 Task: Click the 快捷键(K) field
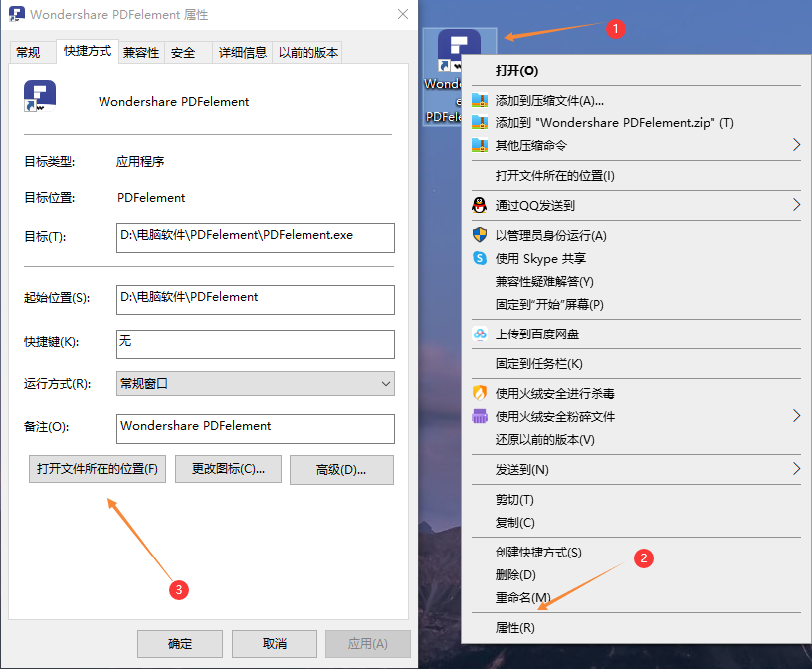[x=256, y=344]
